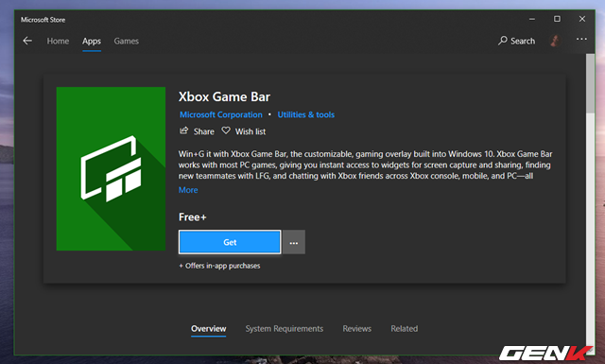605x364 pixels.
Task: Switch to the Reviews tab
Action: (357, 329)
